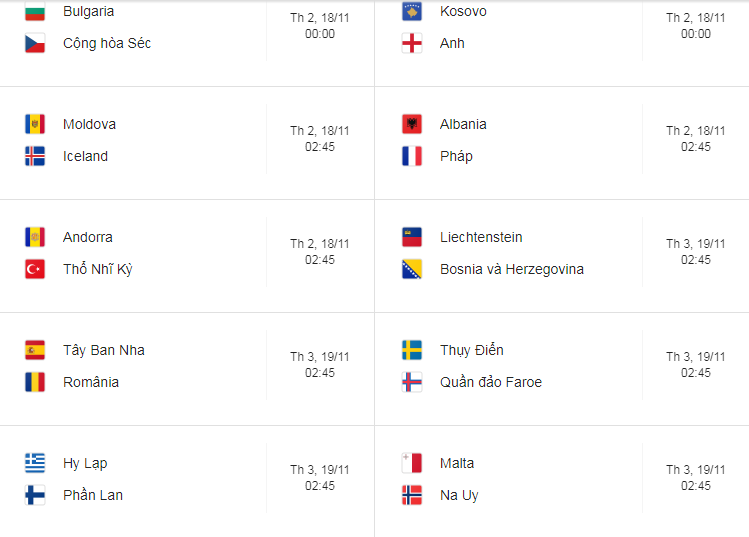Screen dimensions: 749x537
Task: Click the Malta flag icon
Action: (x=412, y=463)
